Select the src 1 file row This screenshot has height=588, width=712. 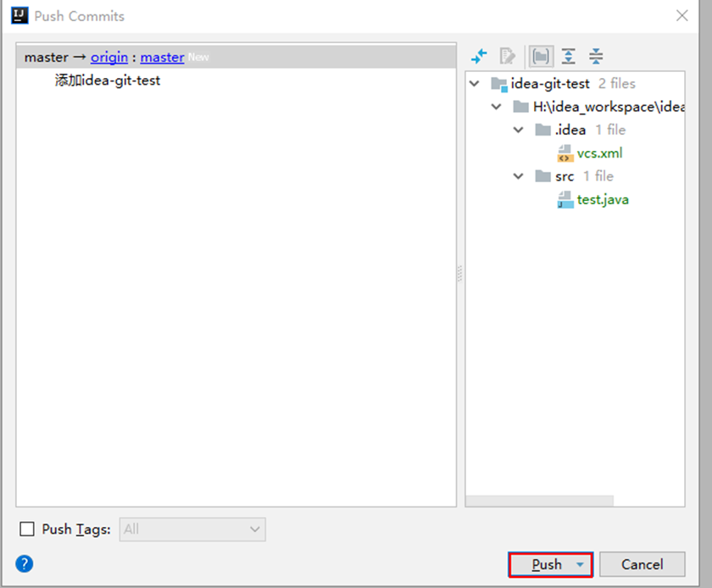click(575, 176)
